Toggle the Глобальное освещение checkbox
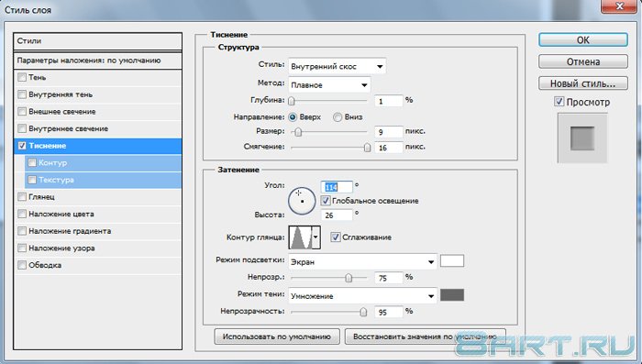Image resolution: width=642 pixels, height=364 pixels. pos(326,201)
